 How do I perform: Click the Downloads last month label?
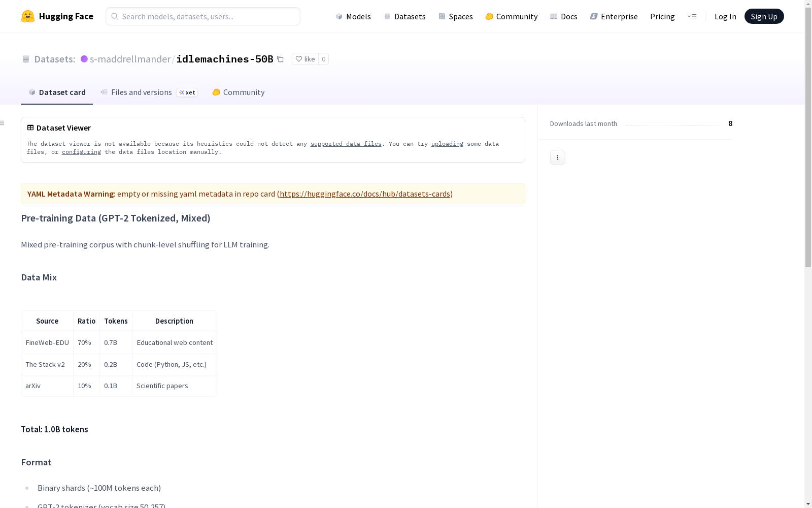click(584, 123)
